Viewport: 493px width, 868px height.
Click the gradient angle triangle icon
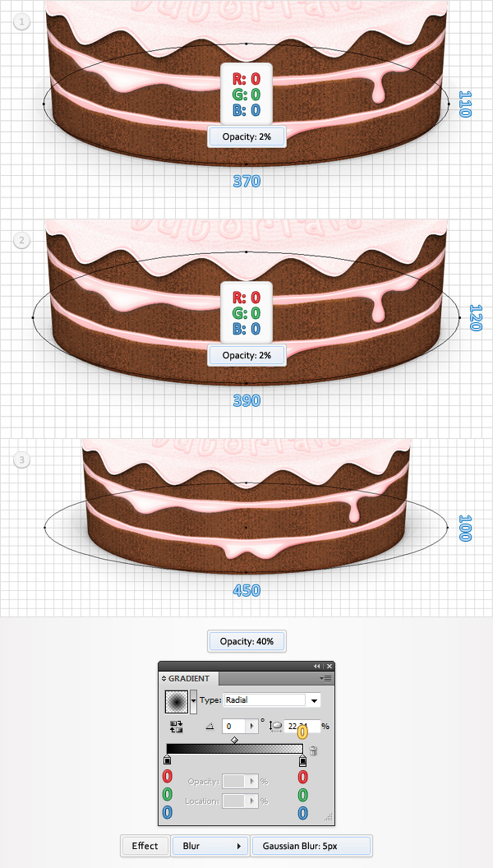point(210,727)
